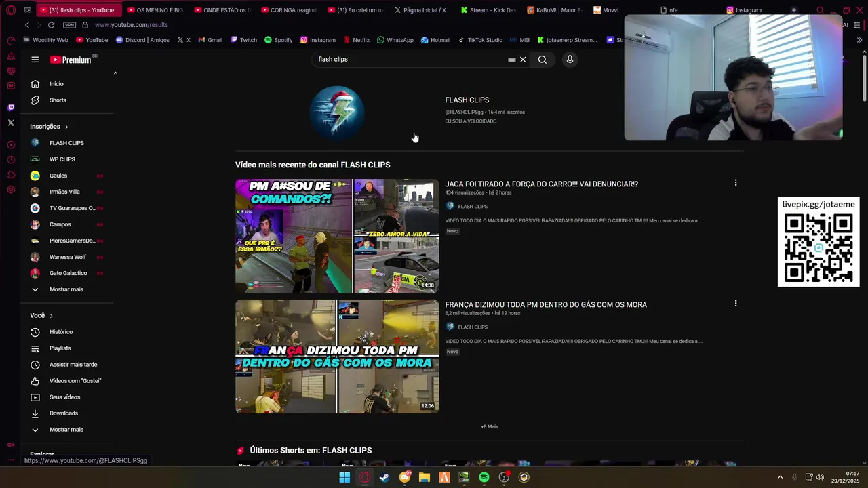Expand +8 Mais videos
Viewport: 868px width, 488px height.
pos(490,427)
